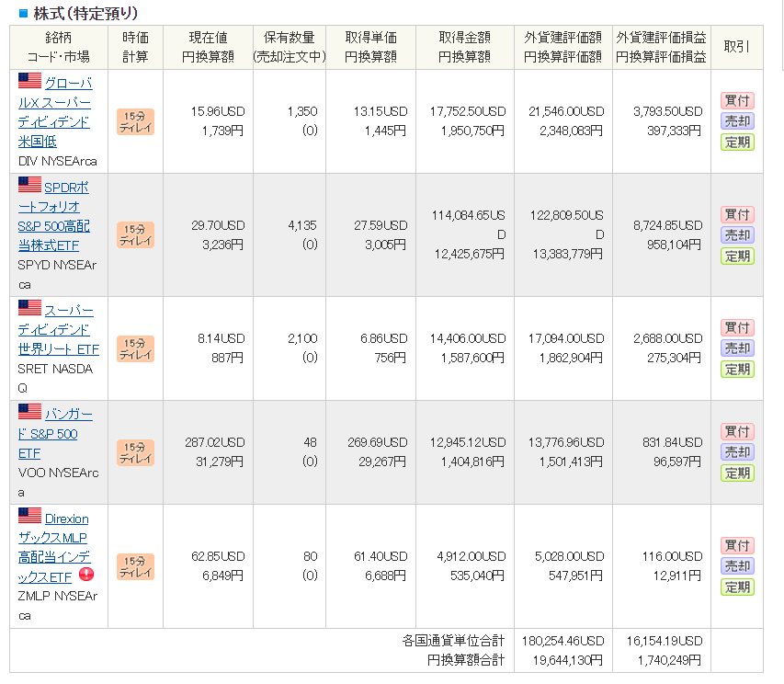Click the 4,135 holding quantity
784x684 pixels.
(x=302, y=225)
